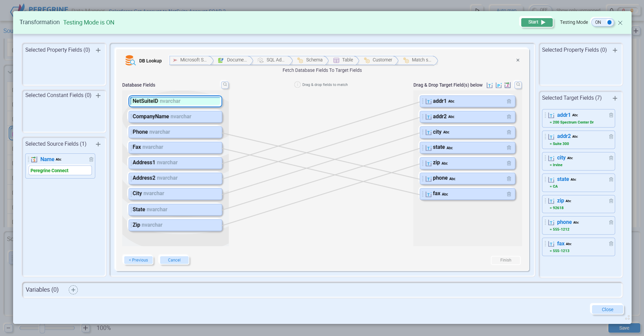
Task: Click the Finish button
Action: pos(506,260)
